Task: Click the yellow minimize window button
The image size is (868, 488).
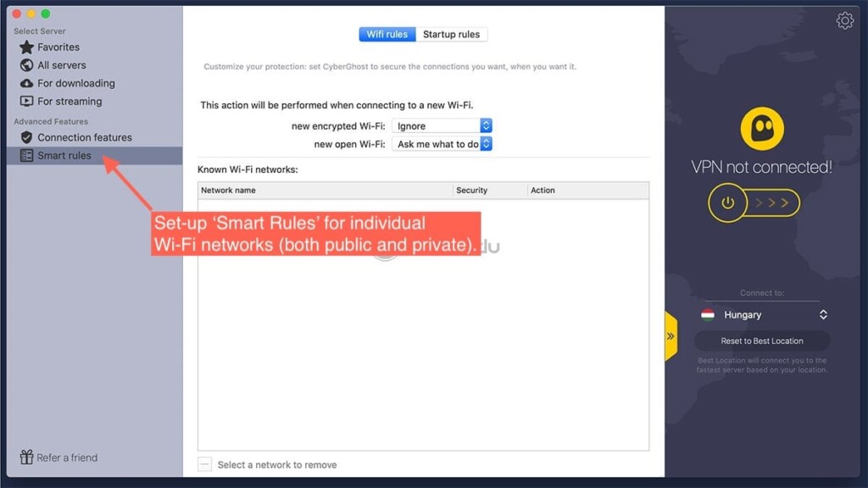Action: [x=31, y=14]
